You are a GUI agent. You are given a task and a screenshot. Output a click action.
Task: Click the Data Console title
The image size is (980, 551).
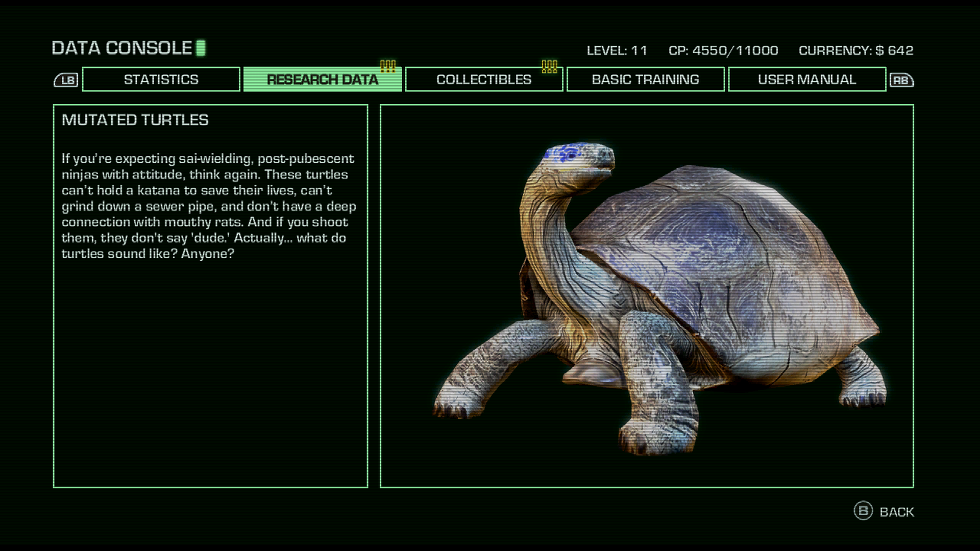[121, 48]
